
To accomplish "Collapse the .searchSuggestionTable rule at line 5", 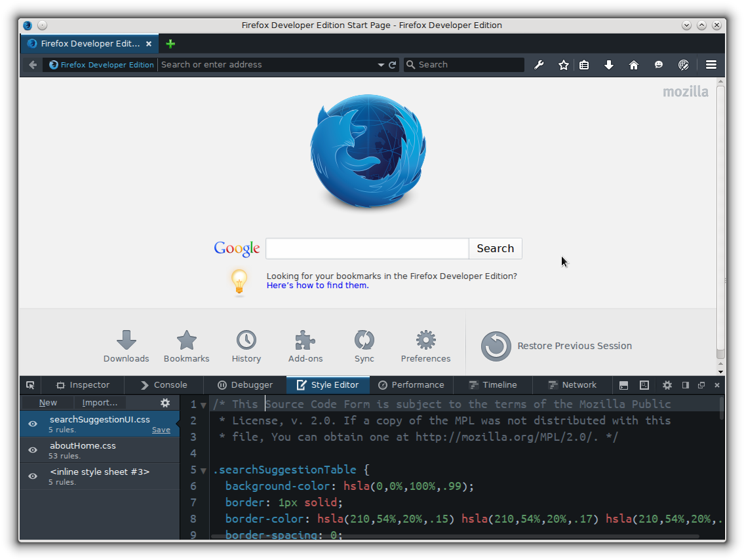I will (204, 470).
